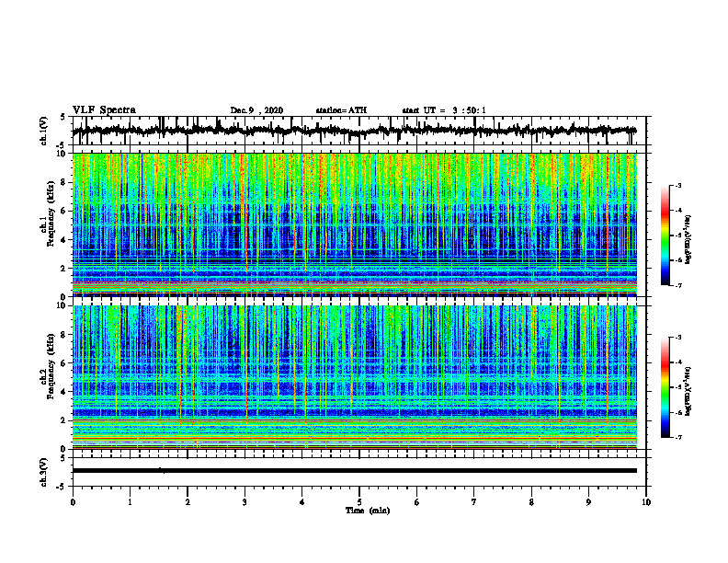
Task: Click the "-7" tick on ch.1 colorbar
Action: [x=678, y=285]
